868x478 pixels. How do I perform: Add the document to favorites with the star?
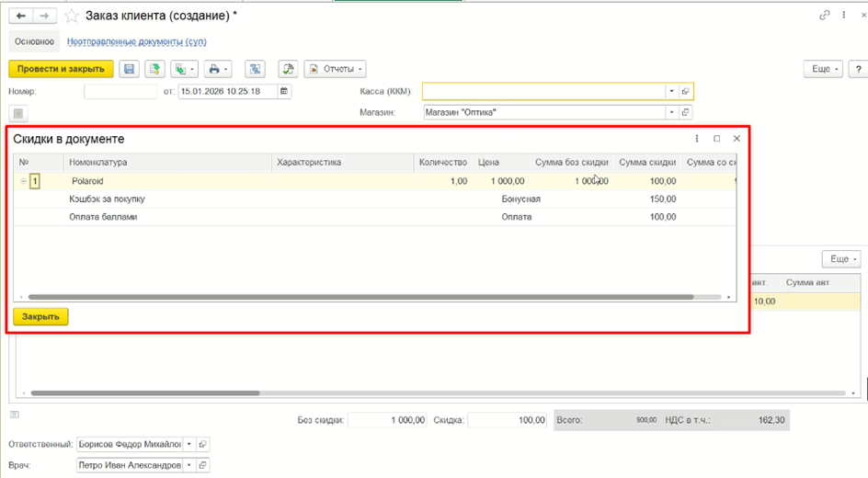pyautogui.click(x=72, y=16)
